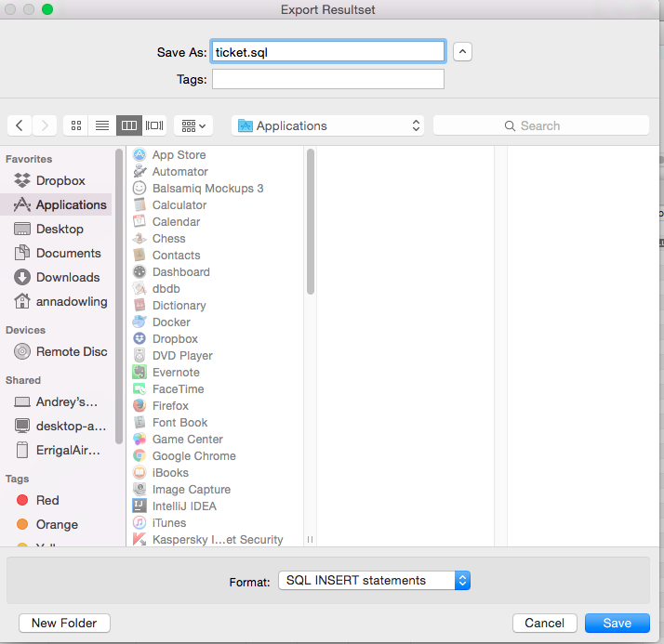664x644 pixels.
Task: Open the Format dropdown for SQL INSERT statements
Action: (x=374, y=581)
